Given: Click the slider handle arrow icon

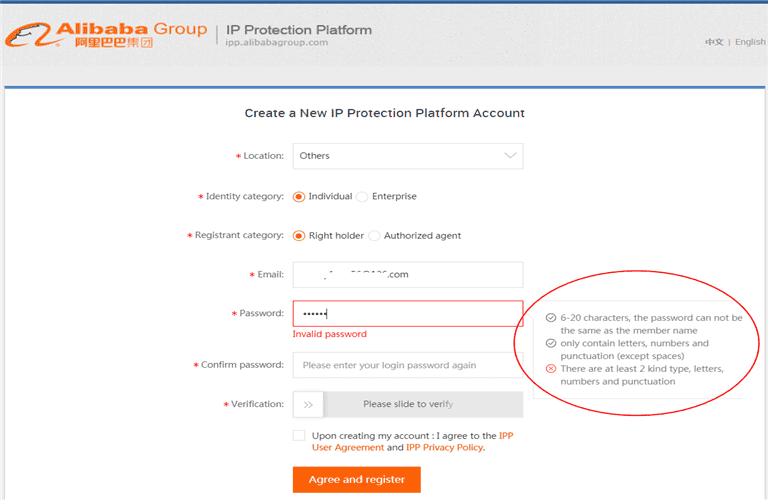Looking at the screenshot, I should point(308,404).
